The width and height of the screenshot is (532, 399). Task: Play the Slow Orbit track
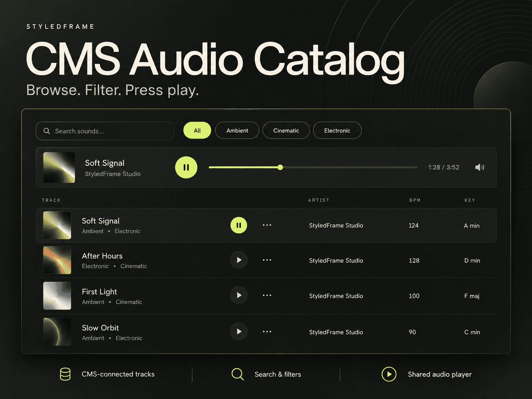(239, 331)
